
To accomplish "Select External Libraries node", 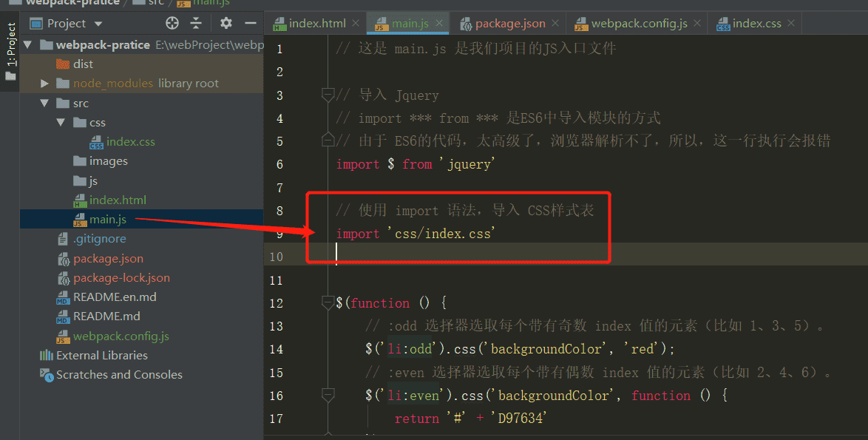I will tap(94, 355).
